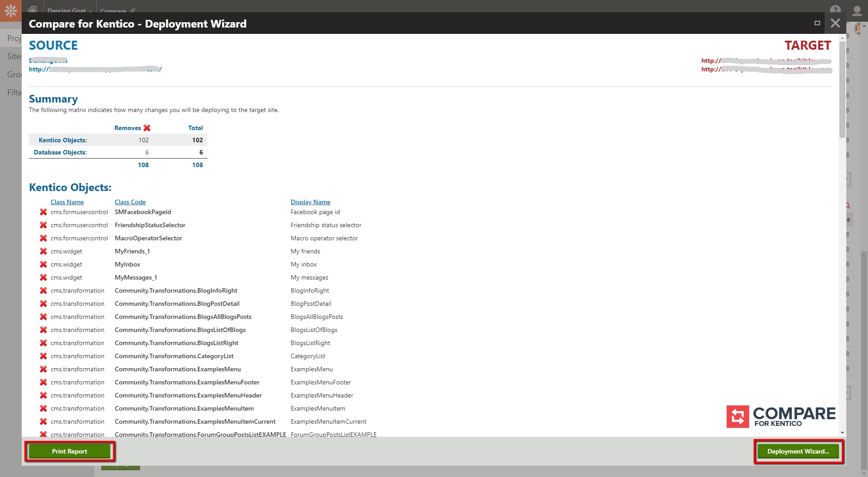Sort by Display Name column header
Image resolution: width=868 pixels, height=477 pixels.
point(311,202)
